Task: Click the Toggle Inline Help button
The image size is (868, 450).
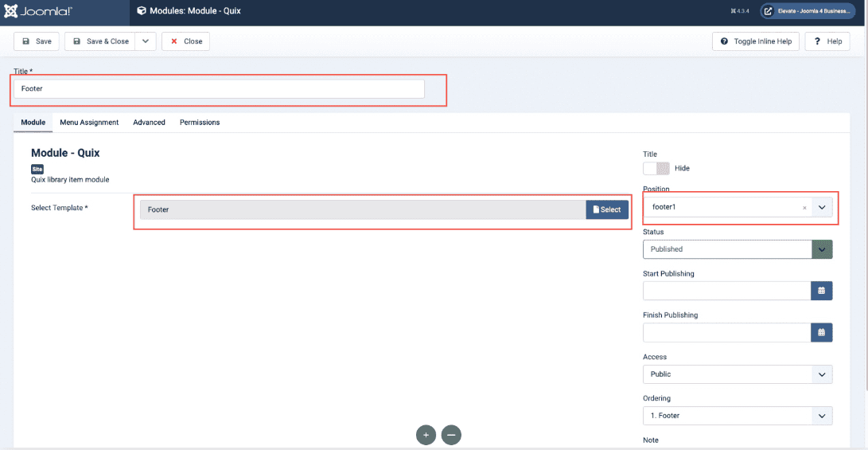Action: click(x=756, y=41)
